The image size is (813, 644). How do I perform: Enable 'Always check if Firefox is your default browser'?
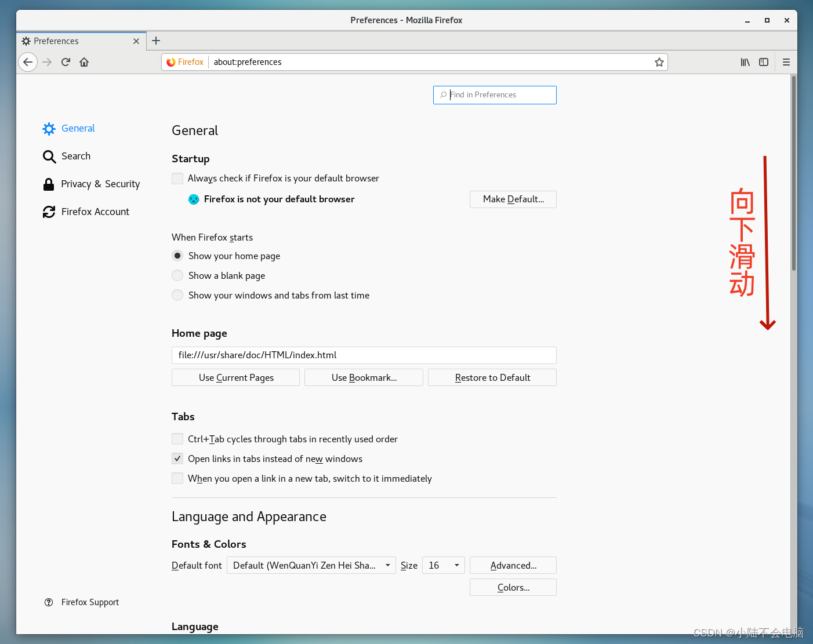[x=177, y=178]
